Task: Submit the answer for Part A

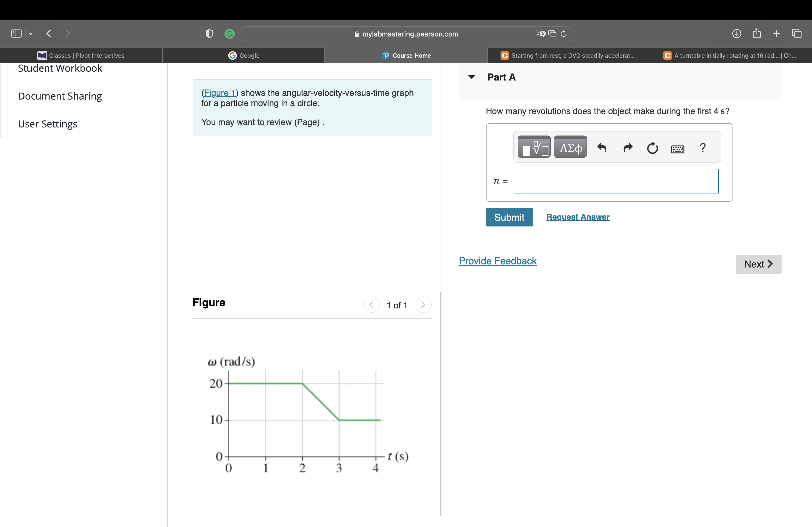Action: [509, 217]
